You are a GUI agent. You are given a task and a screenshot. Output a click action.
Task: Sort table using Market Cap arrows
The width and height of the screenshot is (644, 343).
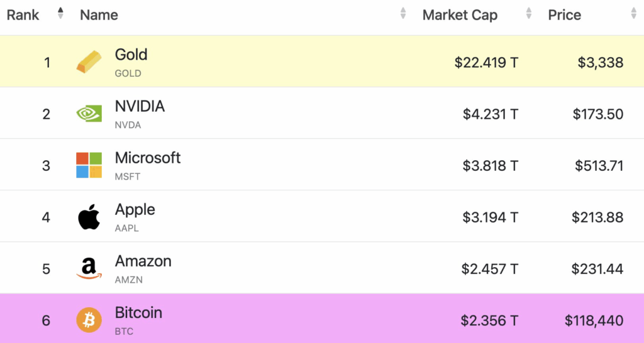point(529,13)
